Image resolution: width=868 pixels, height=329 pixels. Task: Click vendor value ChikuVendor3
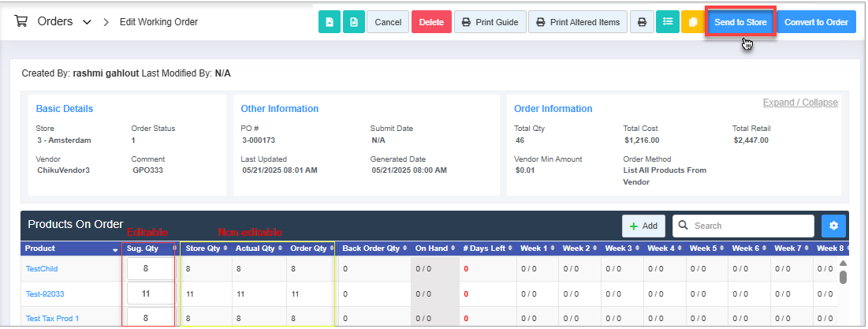(63, 170)
